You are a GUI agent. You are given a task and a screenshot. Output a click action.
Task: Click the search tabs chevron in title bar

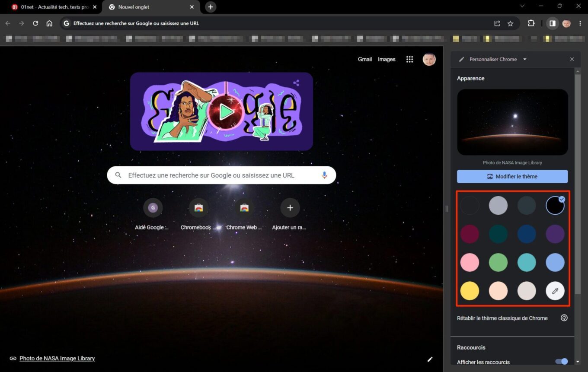coord(522,6)
